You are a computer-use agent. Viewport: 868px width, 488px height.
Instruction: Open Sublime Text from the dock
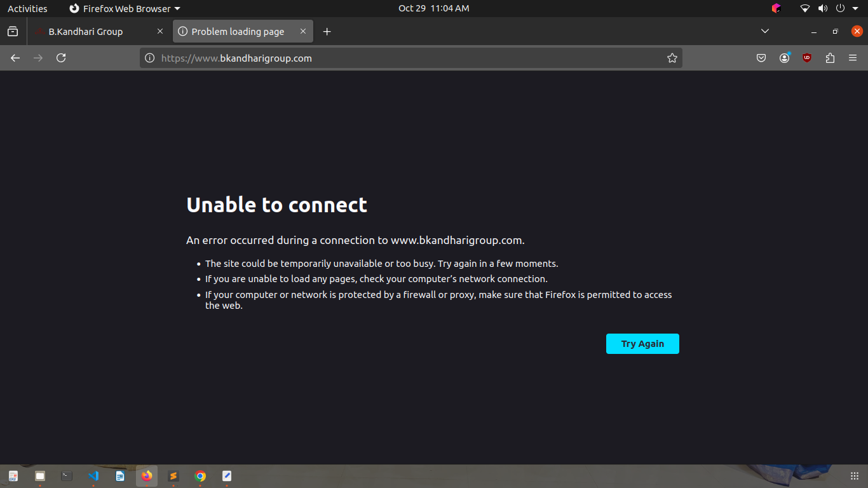173,476
